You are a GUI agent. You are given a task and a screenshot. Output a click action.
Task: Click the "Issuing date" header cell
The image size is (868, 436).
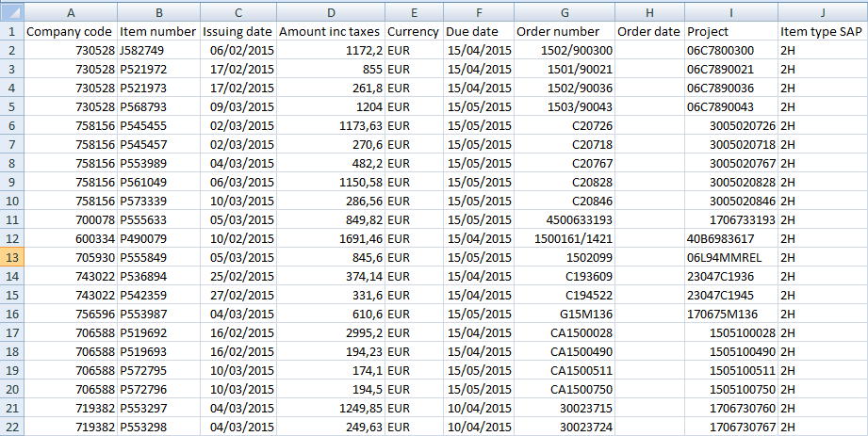237,31
